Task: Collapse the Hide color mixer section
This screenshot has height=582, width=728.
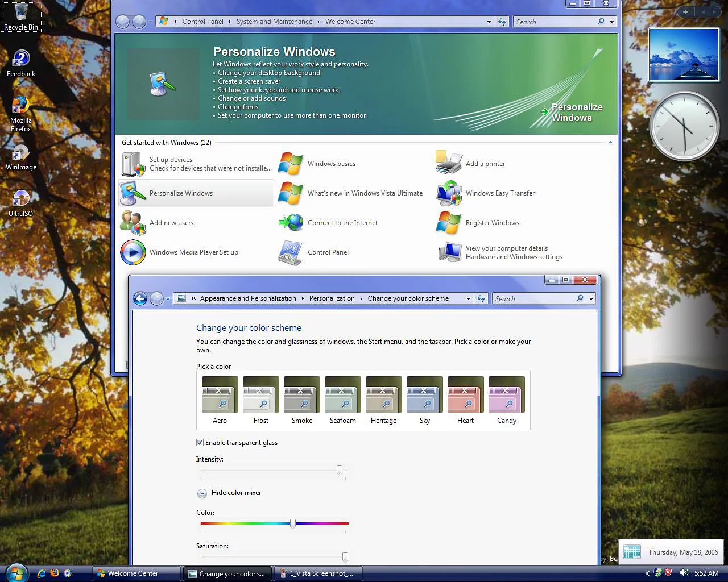Action: 202,493
